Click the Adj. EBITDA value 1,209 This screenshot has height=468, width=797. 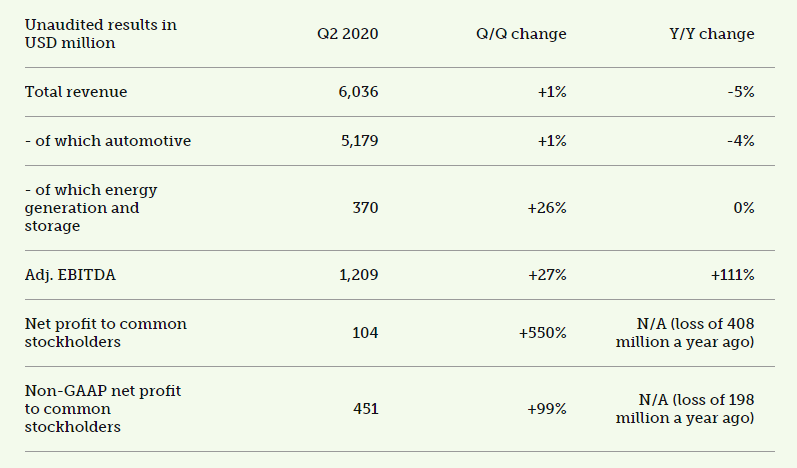tap(358, 275)
